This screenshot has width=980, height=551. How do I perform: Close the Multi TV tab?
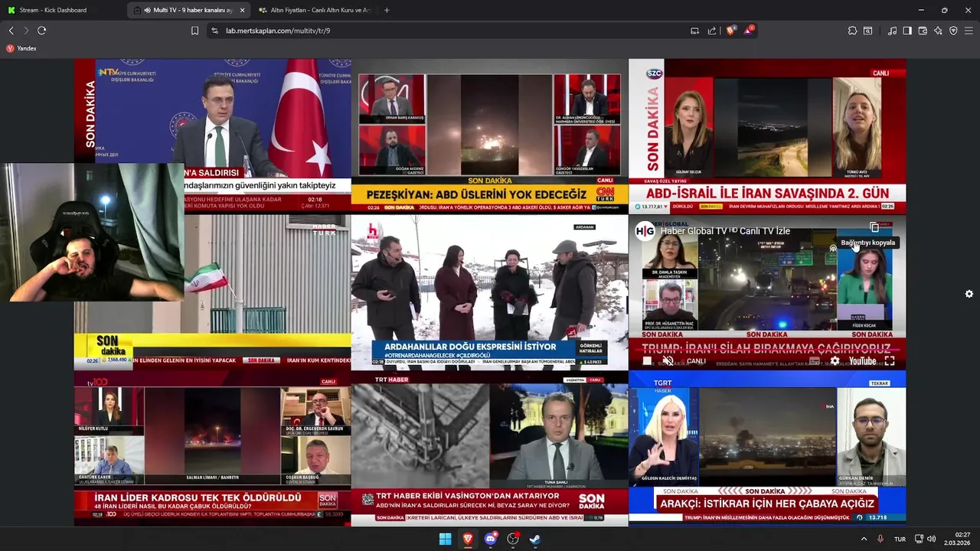(x=243, y=10)
